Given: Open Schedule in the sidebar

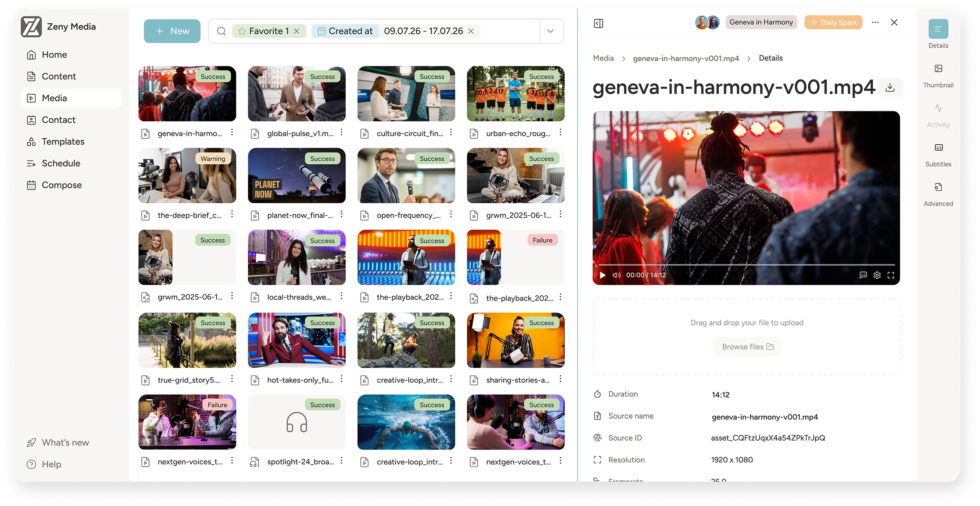Looking at the screenshot, I should (71, 163).
